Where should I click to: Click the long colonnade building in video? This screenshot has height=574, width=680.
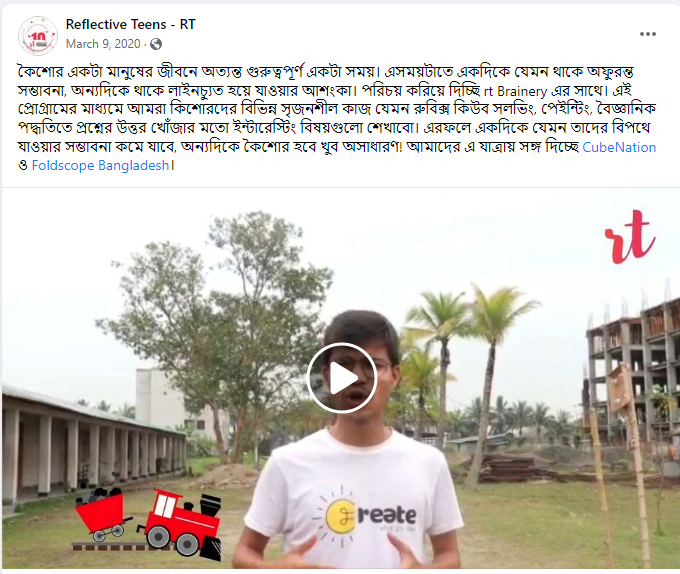(93, 447)
